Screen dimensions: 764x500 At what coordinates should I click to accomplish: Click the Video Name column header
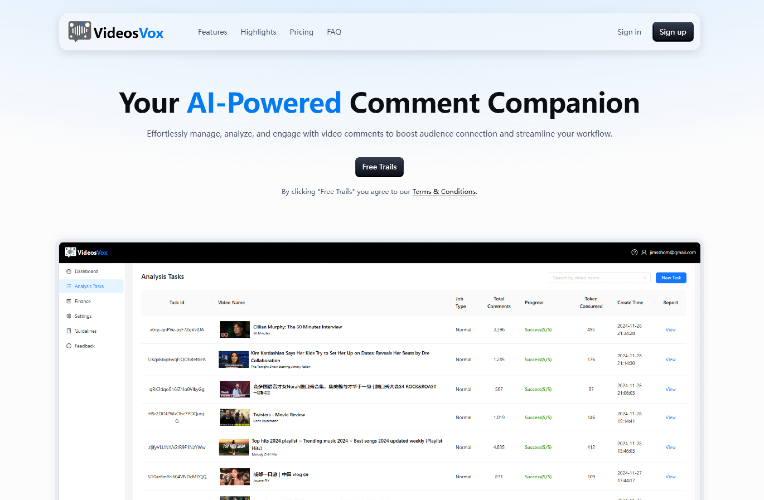pyautogui.click(x=231, y=303)
